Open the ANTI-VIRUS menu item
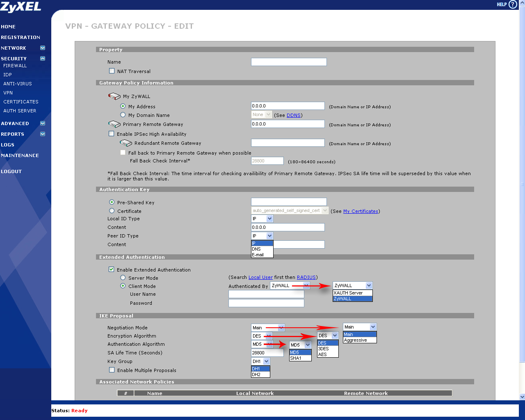The image size is (525, 420). tap(18, 84)
